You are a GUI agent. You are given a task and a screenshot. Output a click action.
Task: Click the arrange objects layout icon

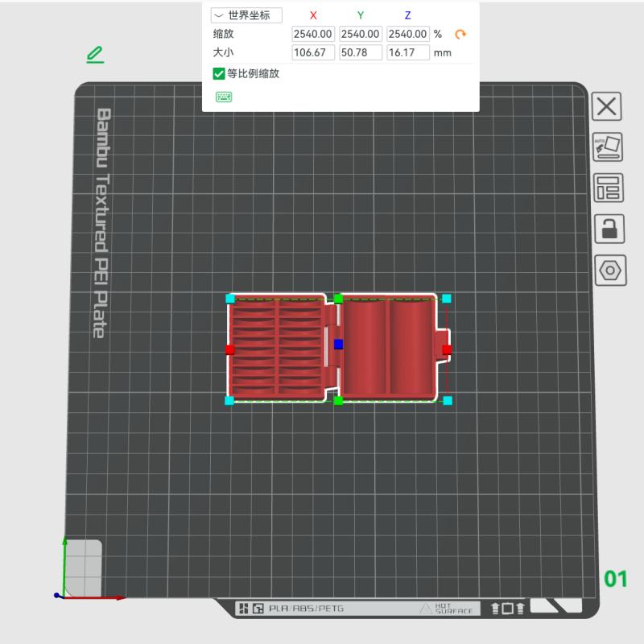click(x=609, y=188)
